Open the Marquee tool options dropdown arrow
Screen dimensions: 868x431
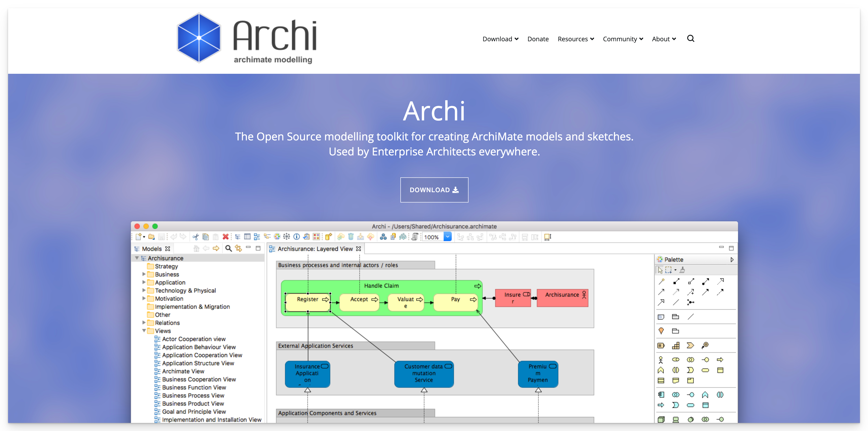click(675, 270)
